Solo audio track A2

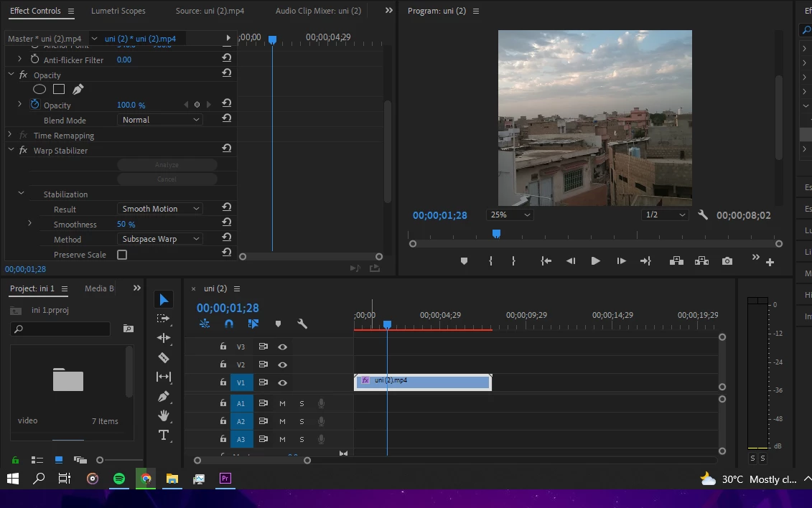pyautogui.click(x=302, y=422)
